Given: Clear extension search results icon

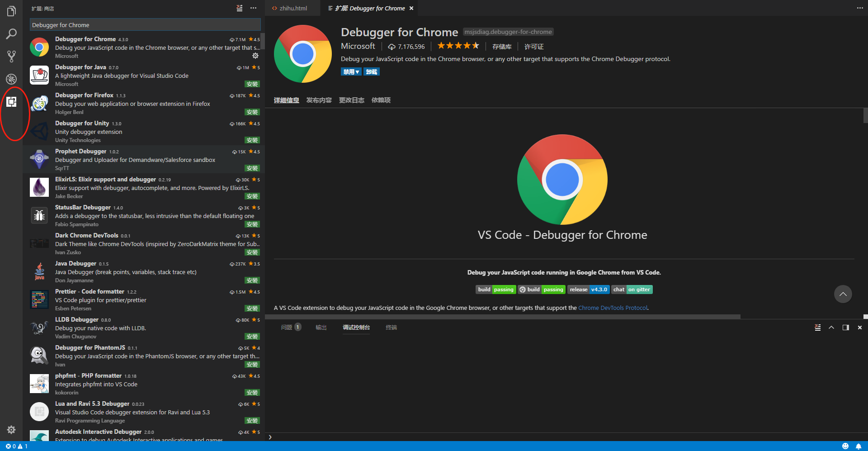Looking at the screenshot, I should [x=240, y=8].
